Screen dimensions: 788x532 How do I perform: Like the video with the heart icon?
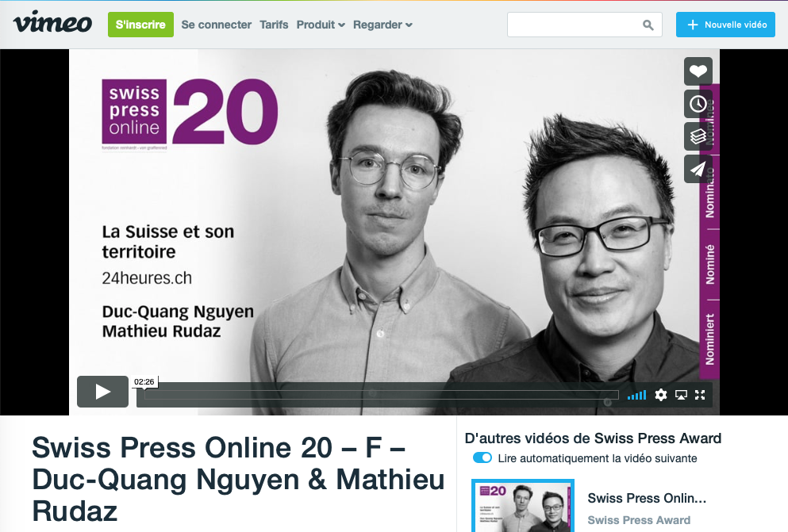[698, 71]
